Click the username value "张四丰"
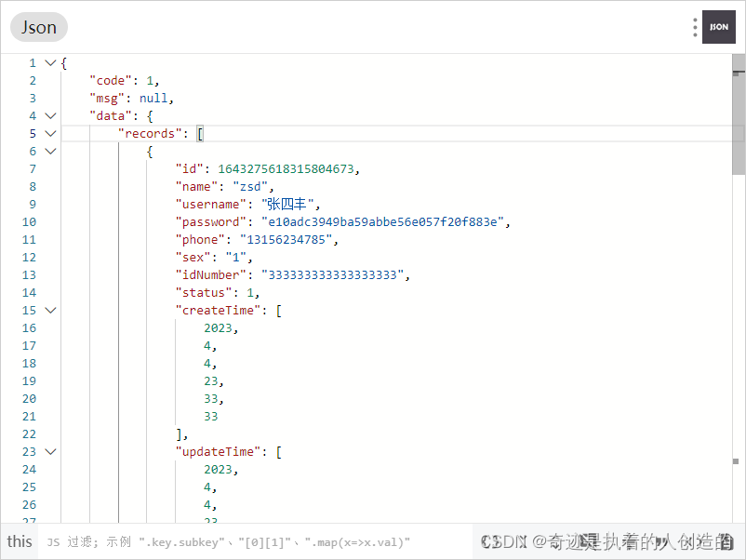Image resolution: width=746 pixels, height=560 pixels. click(x=287, y=204)
